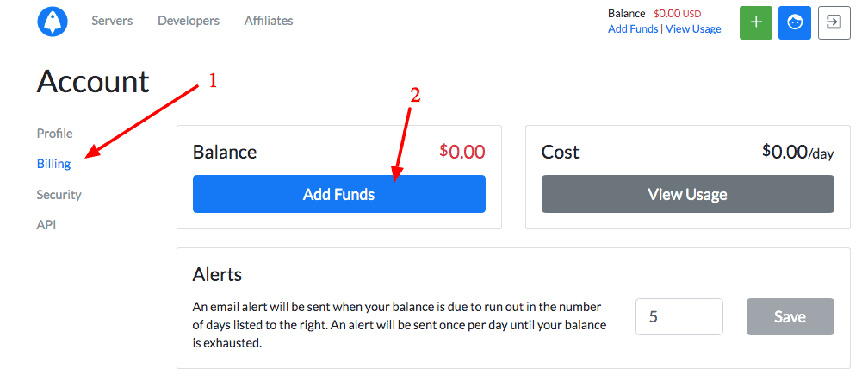Click the blue Add Funds button
This screenshot has height=381, width=868.
[338, 194]
